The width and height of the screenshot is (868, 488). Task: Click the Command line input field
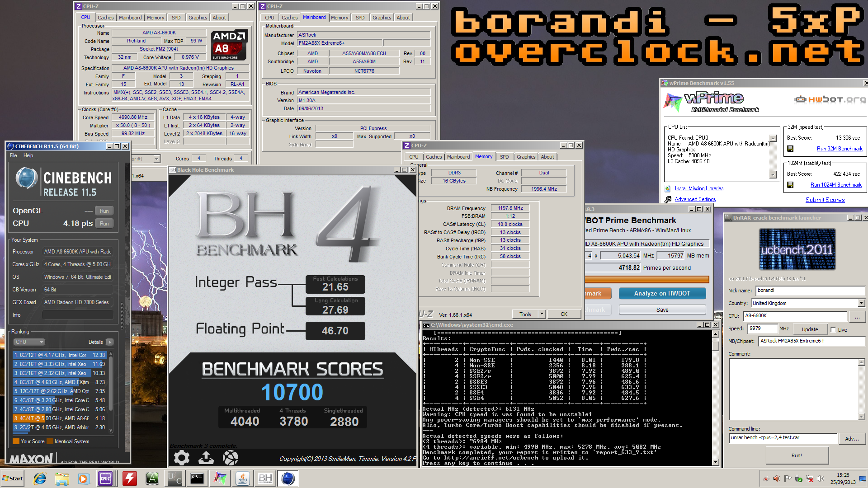coord(783,438)
